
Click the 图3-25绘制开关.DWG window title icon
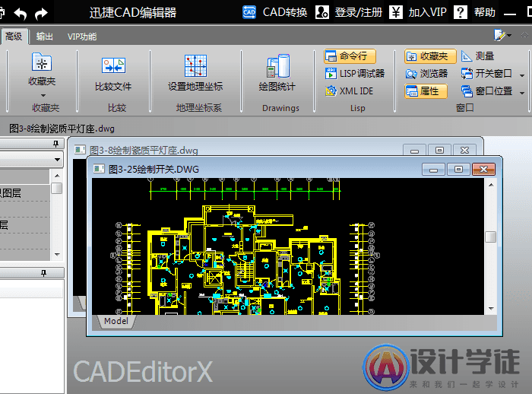tap(99, 169)
